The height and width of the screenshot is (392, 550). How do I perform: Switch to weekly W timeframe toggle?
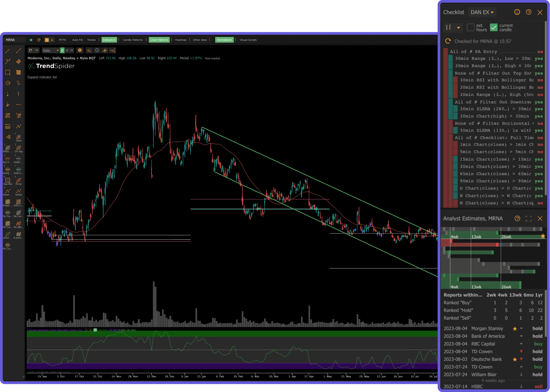(x=67, y=50)
